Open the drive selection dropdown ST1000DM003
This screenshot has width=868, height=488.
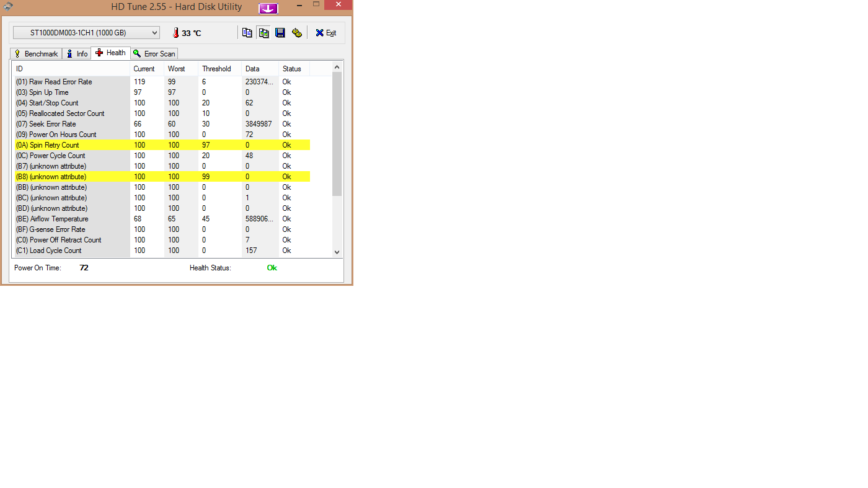pos(86,33)
